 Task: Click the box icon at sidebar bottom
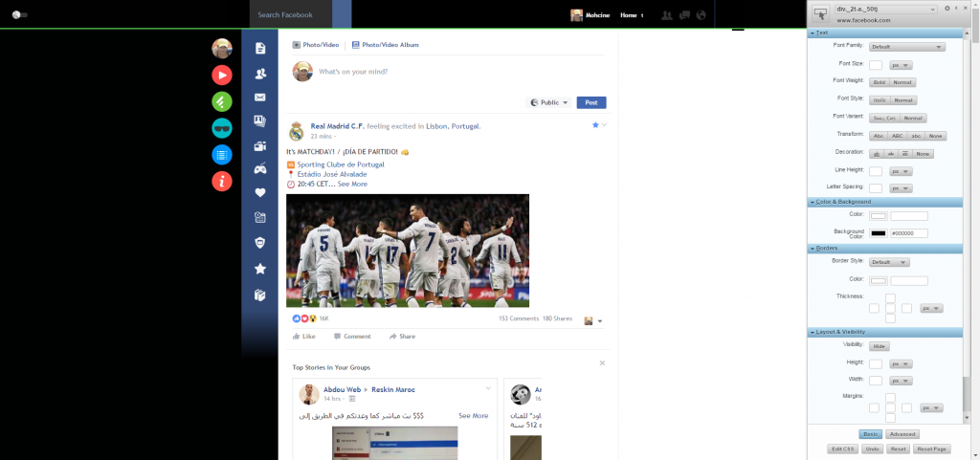260,296
